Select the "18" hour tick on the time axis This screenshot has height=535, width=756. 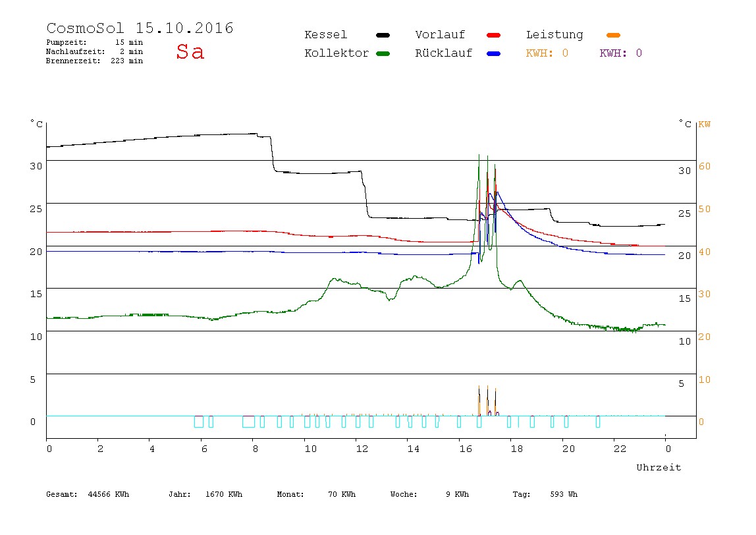click(517, 449)
